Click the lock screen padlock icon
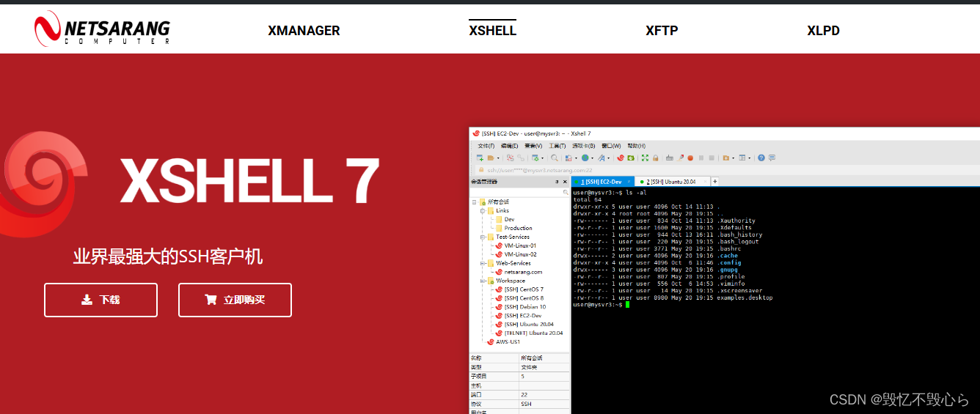 [x=656, y=158]
